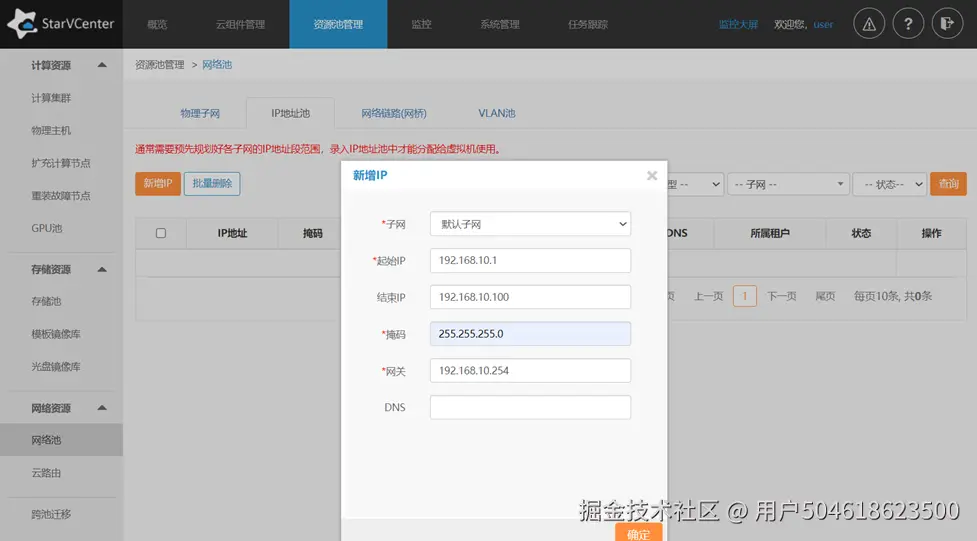Open the 监控 top menu

pyautogui.click(x=421, y=24)
